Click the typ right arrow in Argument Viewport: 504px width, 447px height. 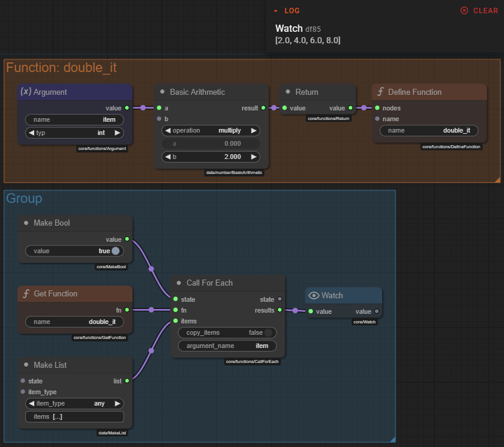118,133
